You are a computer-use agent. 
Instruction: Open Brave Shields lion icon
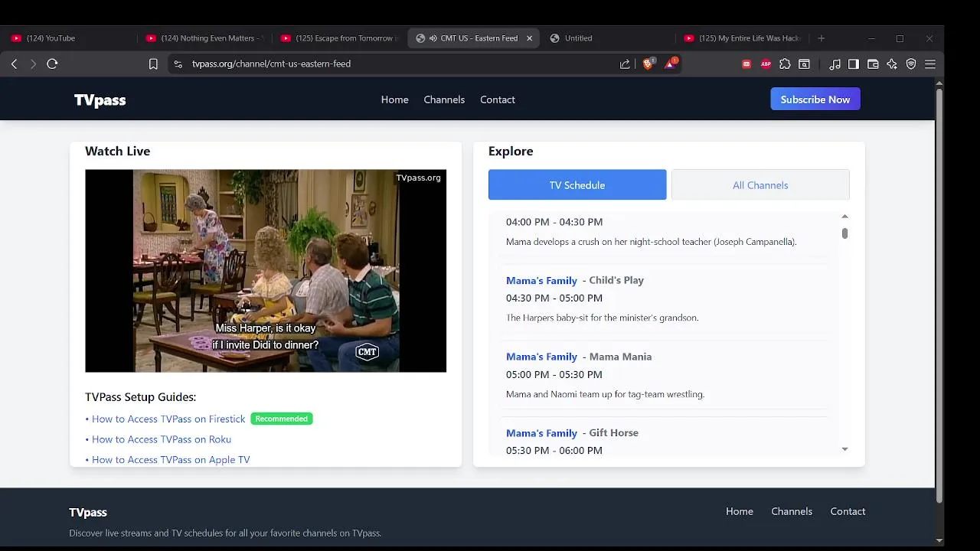click(648, 64)
